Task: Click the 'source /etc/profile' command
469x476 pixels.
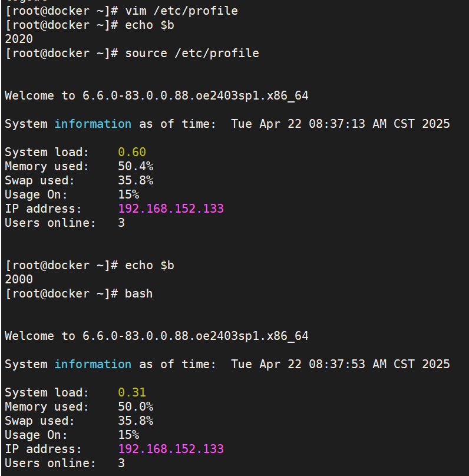Action: pyautogui.click(x=192, y=53)
